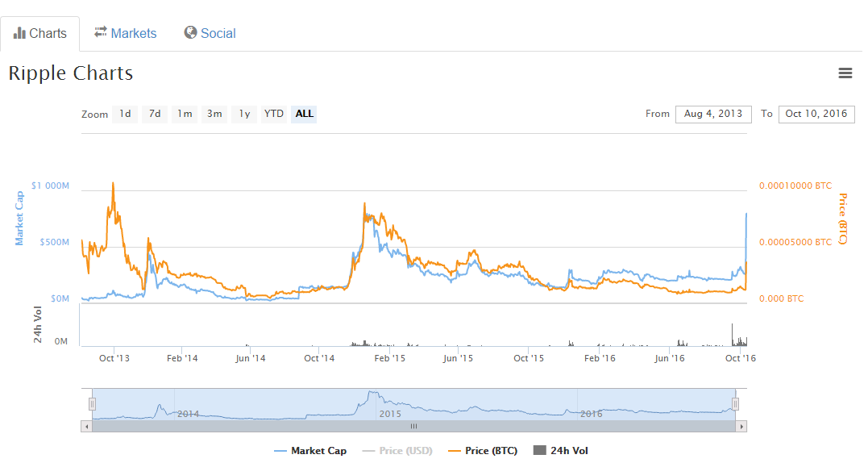The image size is (868, 463).
Task: Click the From date field
Action: pos(712,114)
